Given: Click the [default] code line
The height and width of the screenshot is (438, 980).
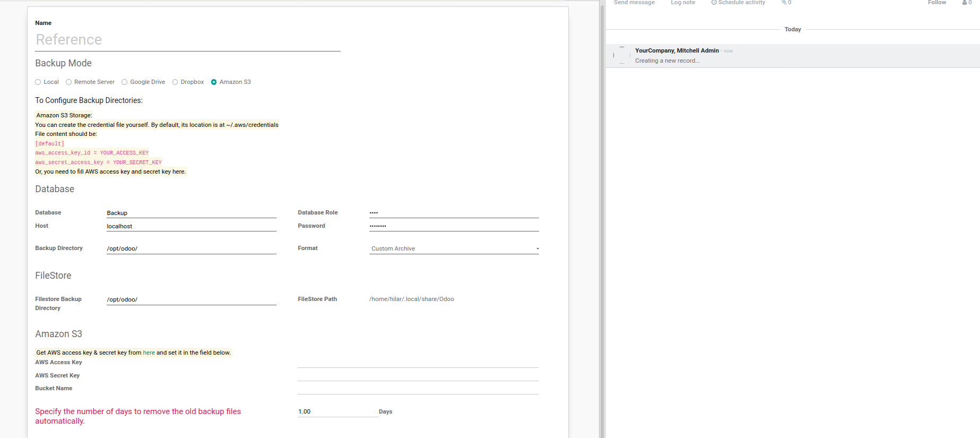Looking at the screenshot, I should 50,143.
